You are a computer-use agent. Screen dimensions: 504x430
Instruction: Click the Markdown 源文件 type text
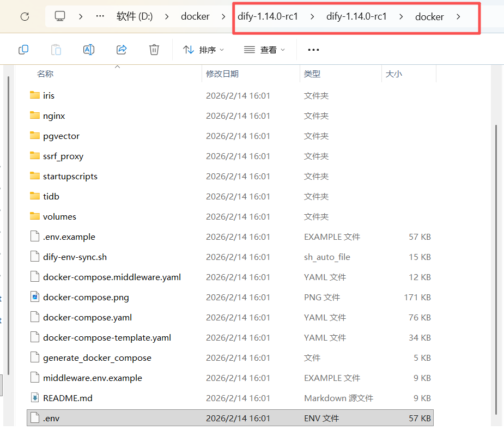click(338, 398)
